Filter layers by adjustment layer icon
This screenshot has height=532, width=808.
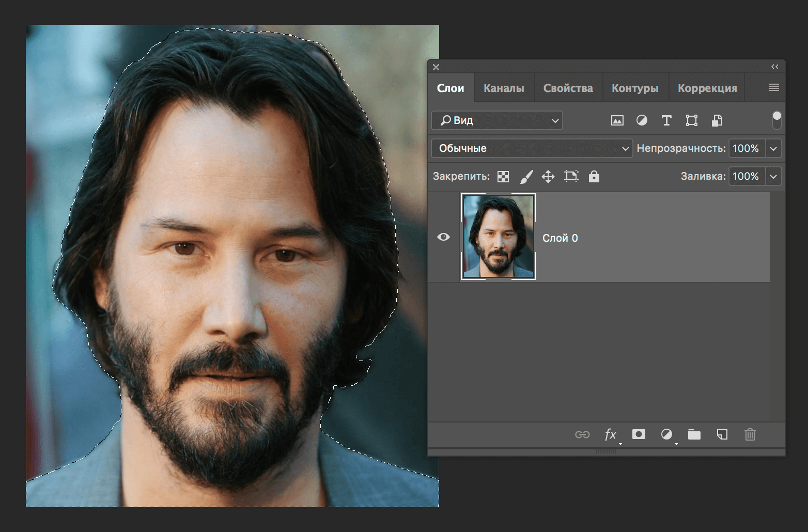(642, 120)
